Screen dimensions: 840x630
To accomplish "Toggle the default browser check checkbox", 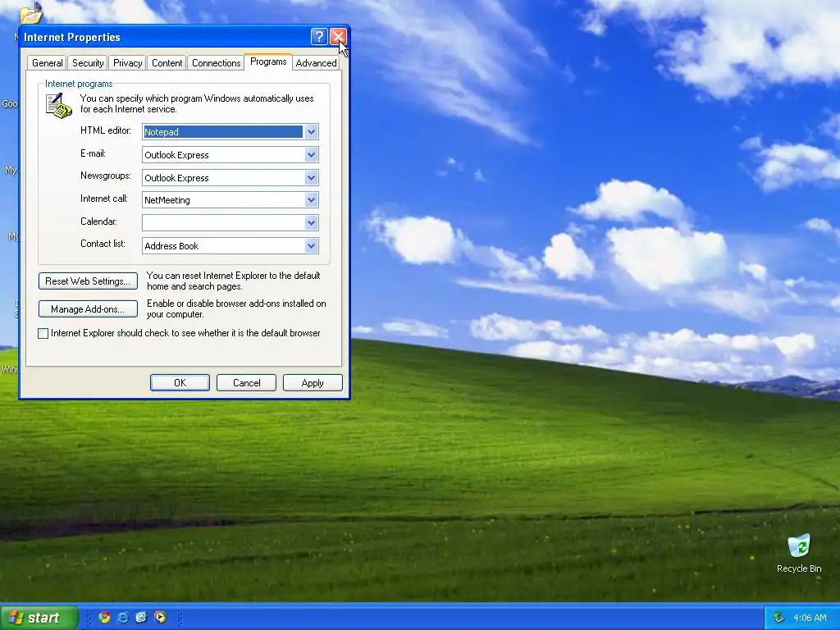I will tap(43, 333).
